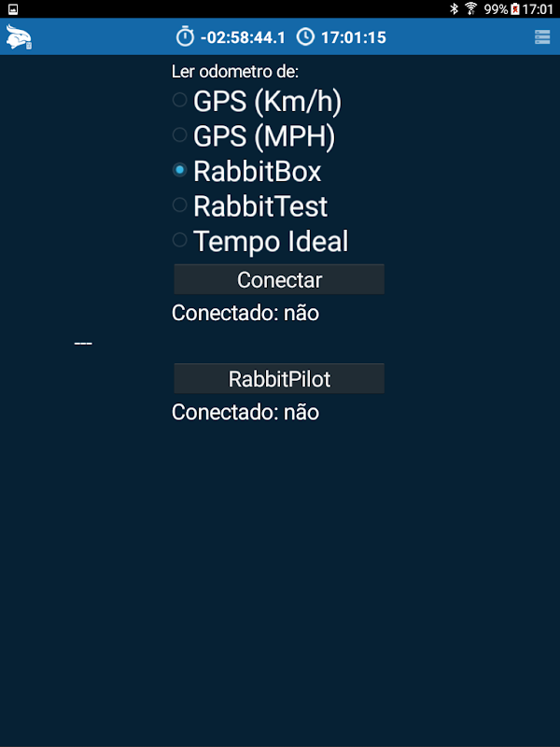Choose the RabbitTest radio option

[180, 205]
